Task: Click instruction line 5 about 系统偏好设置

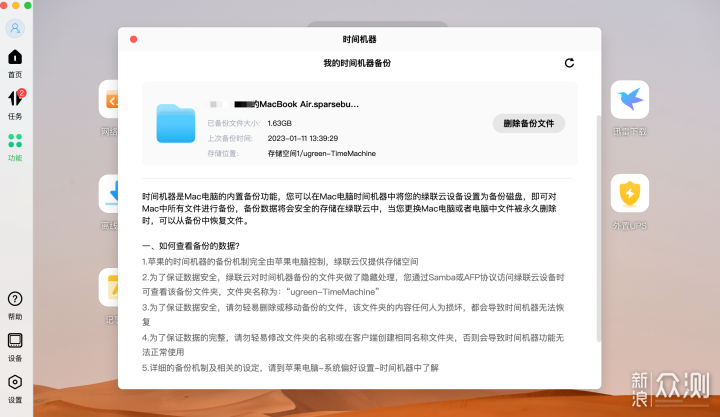Action: coord(291,368)
